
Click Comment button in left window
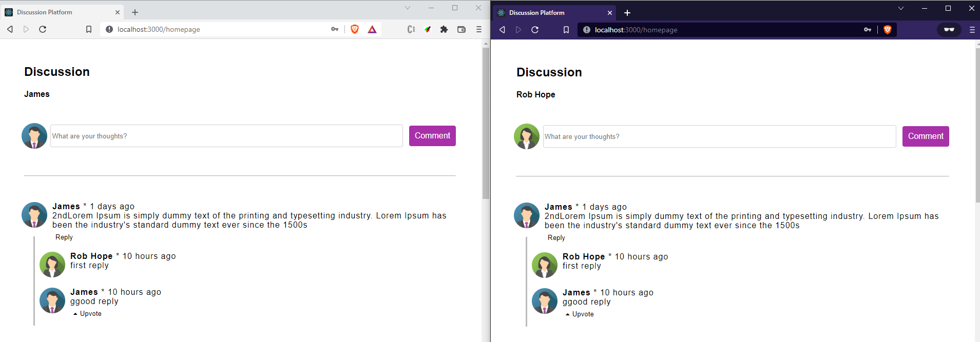[432, 136]
